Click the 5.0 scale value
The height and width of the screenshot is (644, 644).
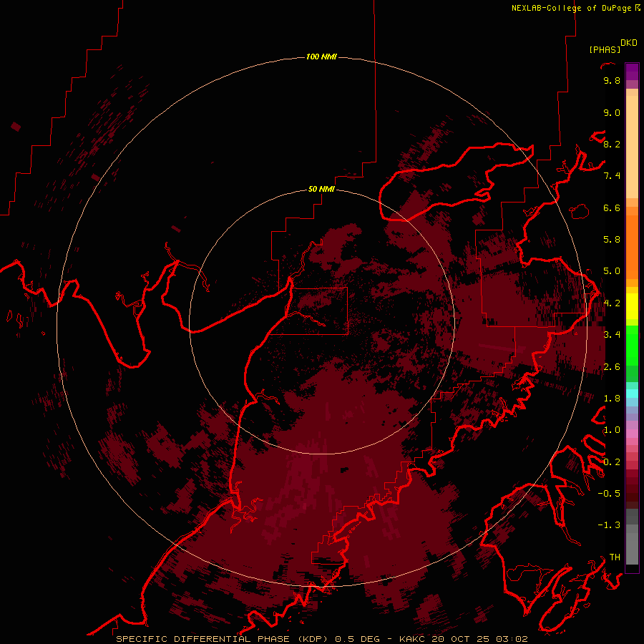(x=612, y=271)
